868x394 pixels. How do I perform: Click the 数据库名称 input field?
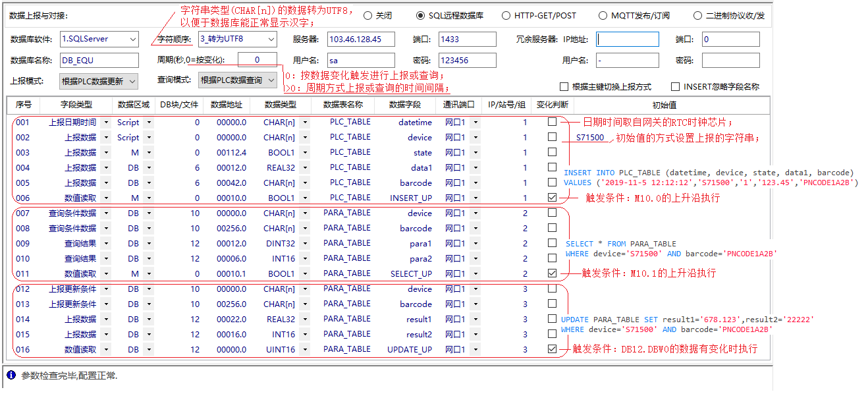pos(99,61)
